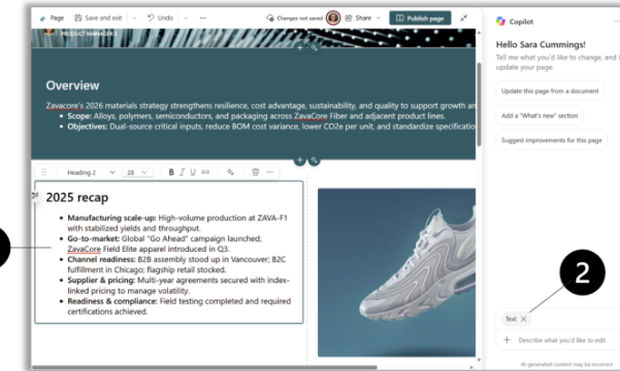Click the Scope bullet in Overview
Image resolution: width=620 pixels, height=371 pixels.
pos(256,116)
